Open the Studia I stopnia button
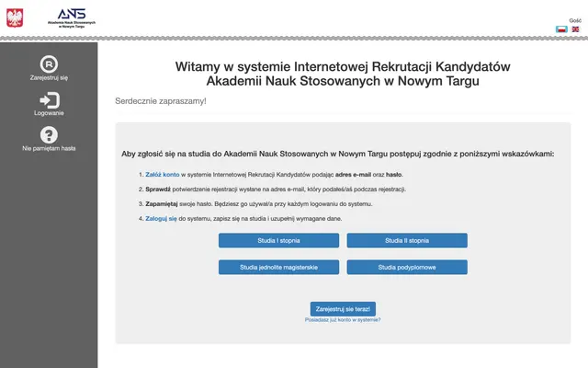The height and width of the screenshot is (368, 588). click(x=278, y=240)
